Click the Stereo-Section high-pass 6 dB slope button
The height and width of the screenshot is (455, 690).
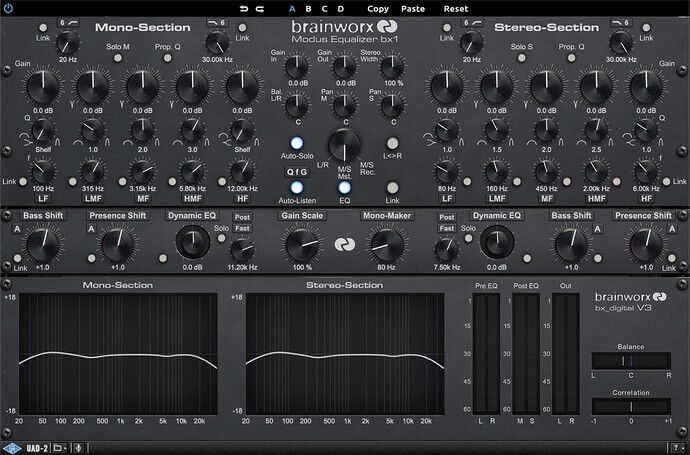(472, 23)
